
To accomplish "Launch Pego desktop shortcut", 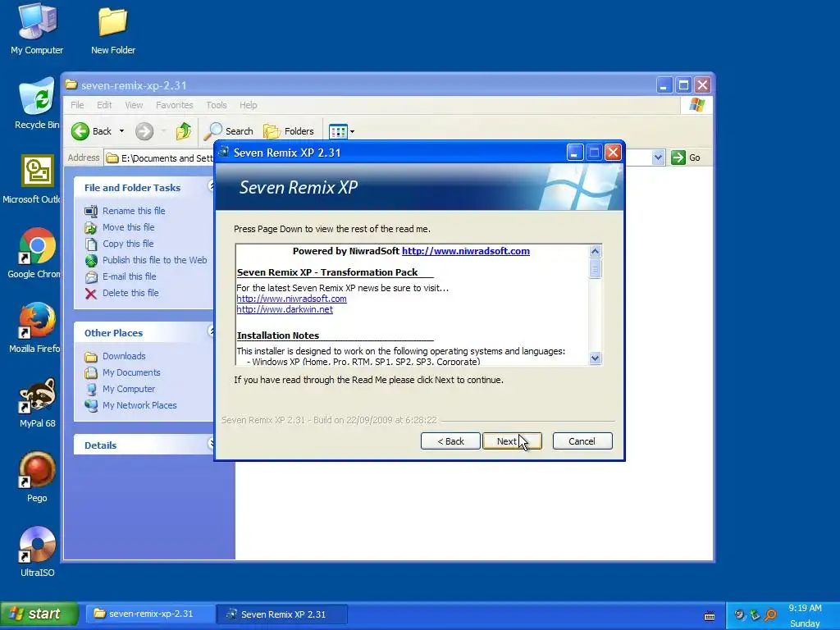I will [37, 477].
